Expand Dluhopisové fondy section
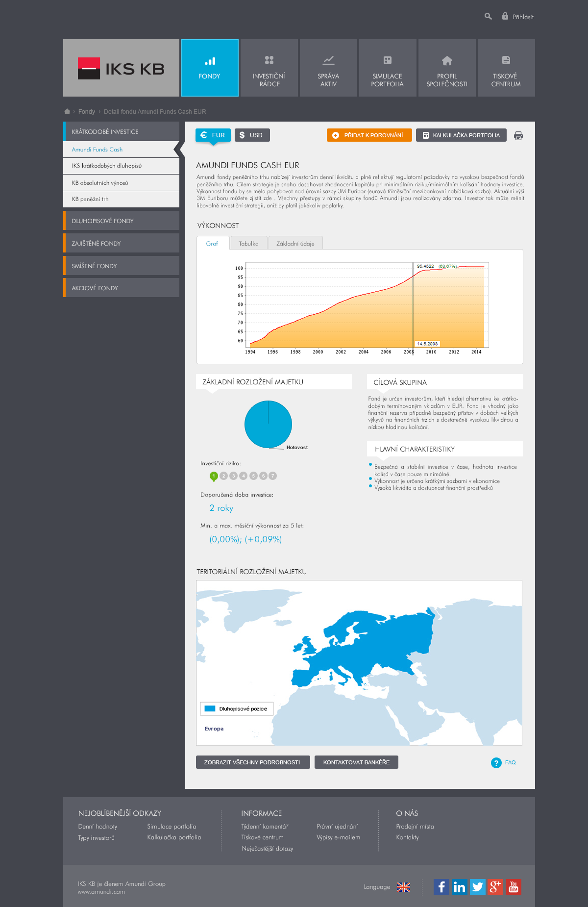588x907 pixels. click(121, 221)
